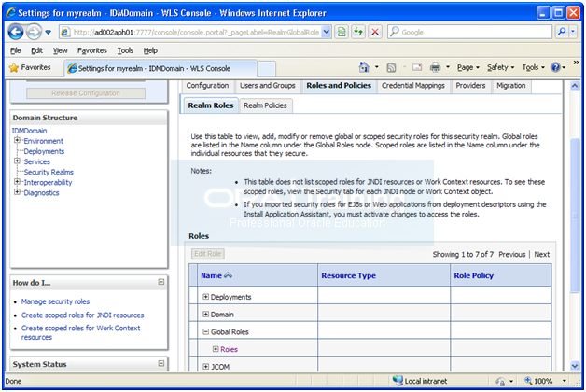Toggle Compatibility View icon
The image size is (586, 392).
342,32
